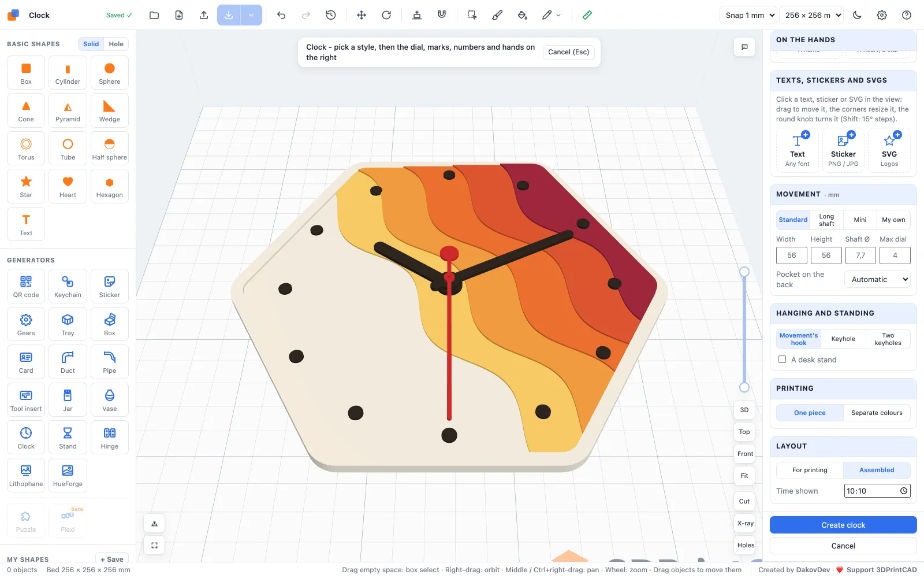Image resolution: width=924 pixels, height=578 pixels.
Task: Add an SVG logo
Action: (889, 150)
